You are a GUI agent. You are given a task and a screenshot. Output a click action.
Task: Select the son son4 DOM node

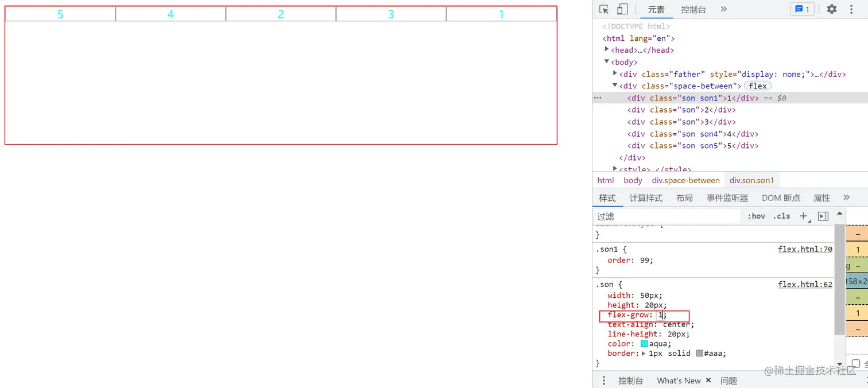[693, 134]
